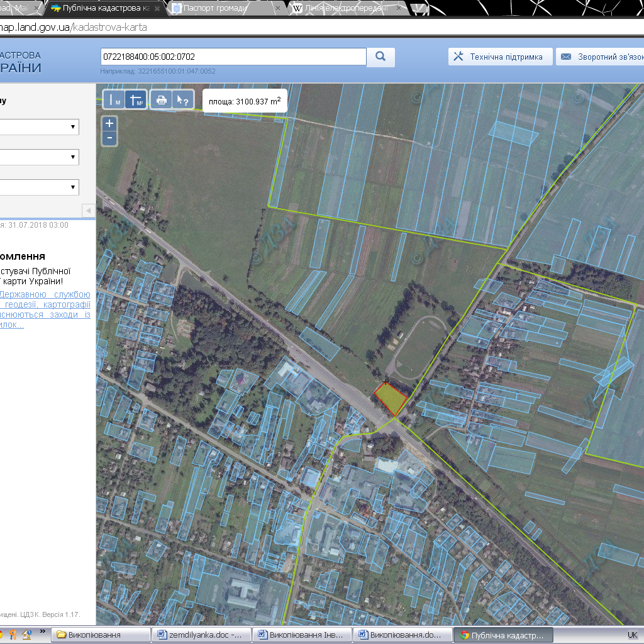
Task: Click the print map icon
Action: tap(161, 99)
